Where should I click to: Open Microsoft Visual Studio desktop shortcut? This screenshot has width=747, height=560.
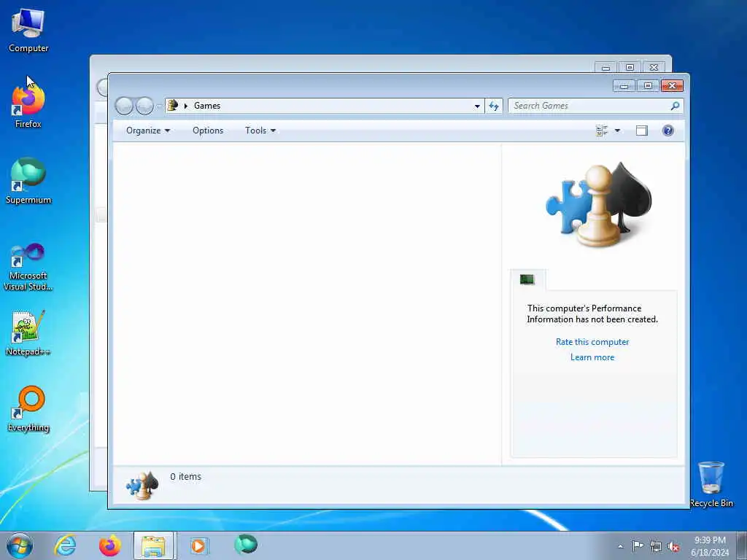point(28,267)
